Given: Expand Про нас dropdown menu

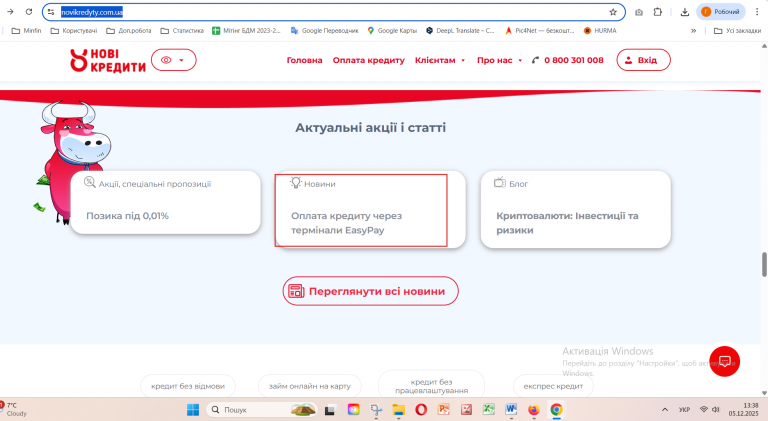Looking at the screenshot, I should point(500,60).
